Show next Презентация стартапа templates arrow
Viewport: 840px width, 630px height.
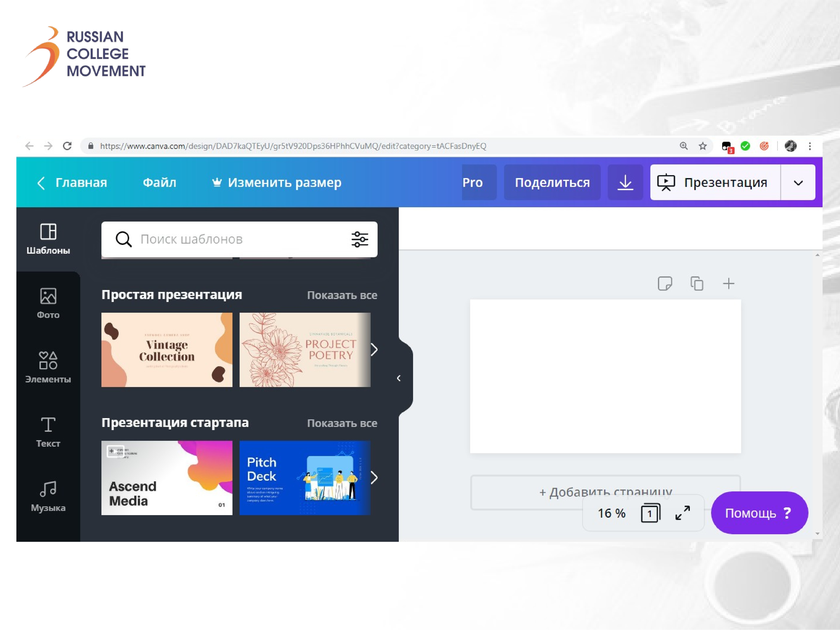[374, 477]
